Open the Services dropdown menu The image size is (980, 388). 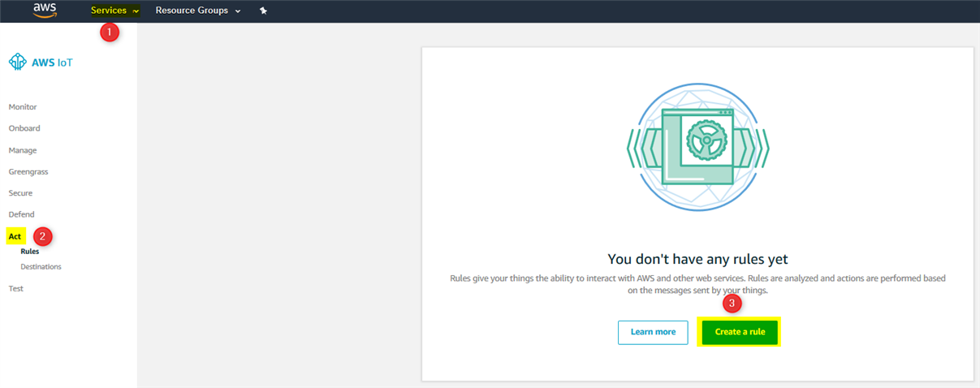[114, 11]
